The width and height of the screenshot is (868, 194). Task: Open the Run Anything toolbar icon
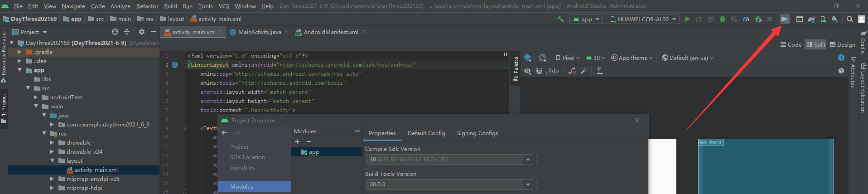(x=800, y=19)
